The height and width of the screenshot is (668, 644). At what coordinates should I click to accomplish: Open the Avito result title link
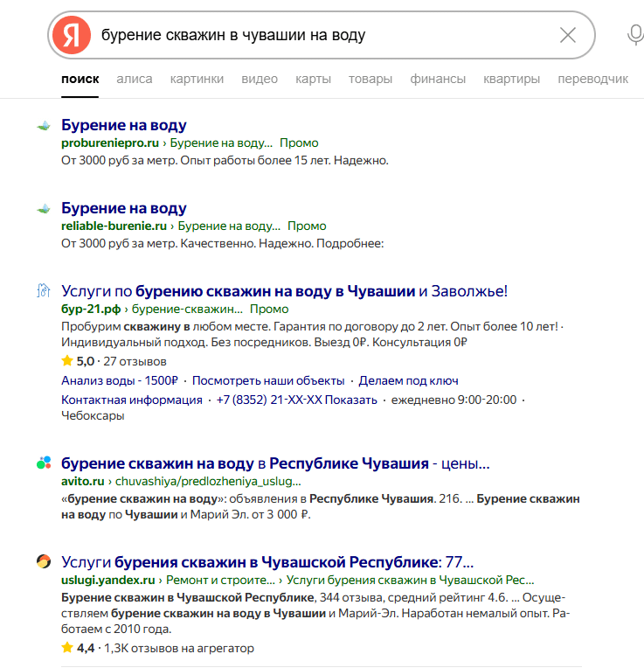[x=275, y=463]
